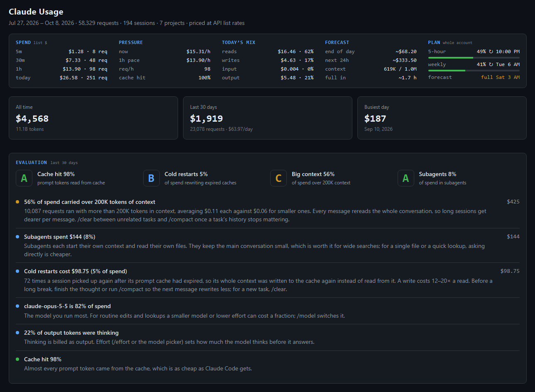
Task: Click the next 24h ~$333.50 value
Action: 405,60
